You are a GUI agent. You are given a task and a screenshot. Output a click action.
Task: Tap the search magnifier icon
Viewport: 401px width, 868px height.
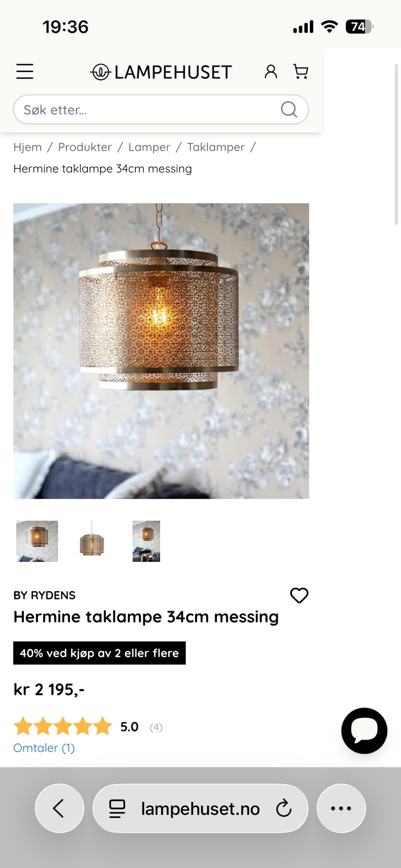pyautogui.click(x=289, y=109)
